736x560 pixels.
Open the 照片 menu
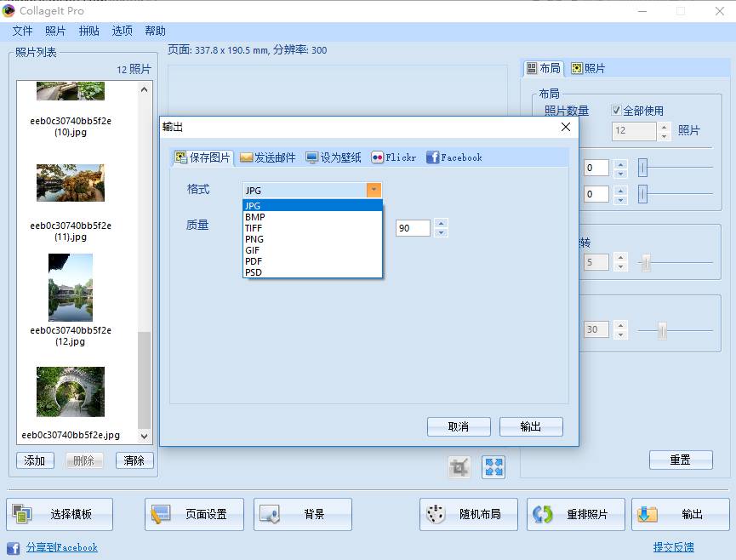point(55,31)
